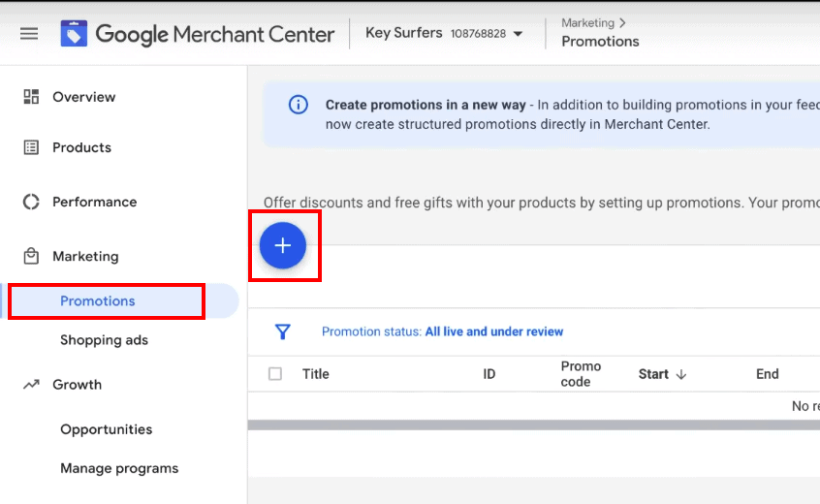Click the horizontal table scrollbar
This screenshot has width=820, height=504.
pos(534,425)
